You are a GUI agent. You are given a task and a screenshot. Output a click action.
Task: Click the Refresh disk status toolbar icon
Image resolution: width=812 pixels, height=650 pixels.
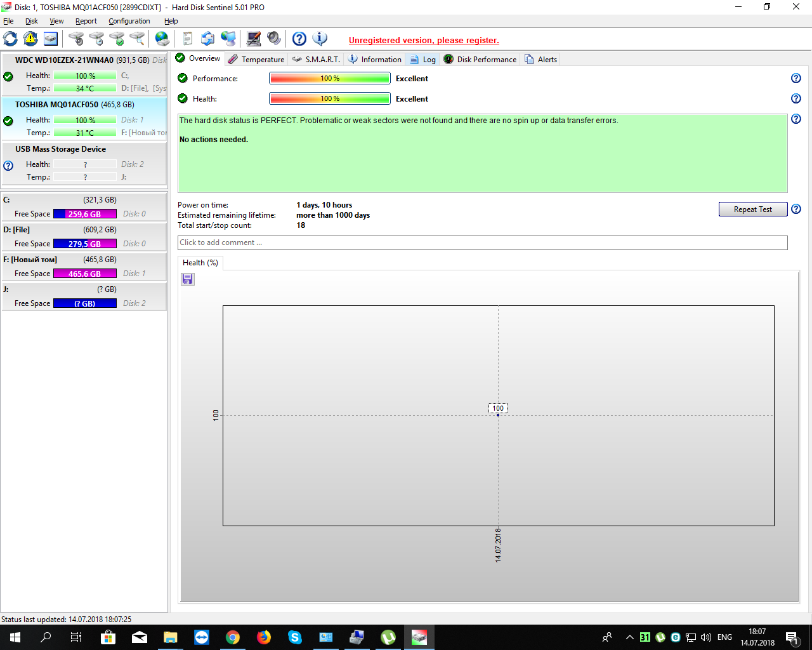[10, 39]
